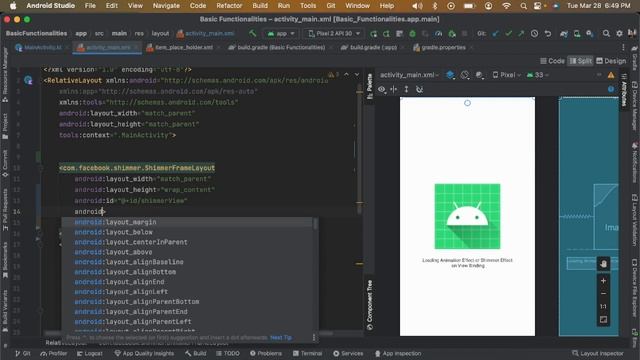This screenshot has width=640, height=360.
Task: Open the Build menu
Action: pyautogui.click(x=260, y=6)
